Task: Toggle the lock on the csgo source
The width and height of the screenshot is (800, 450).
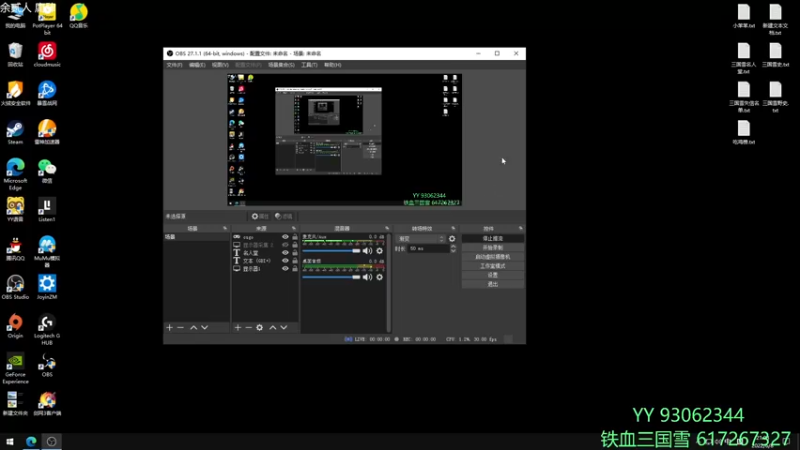Action: (x=295, y=237)
